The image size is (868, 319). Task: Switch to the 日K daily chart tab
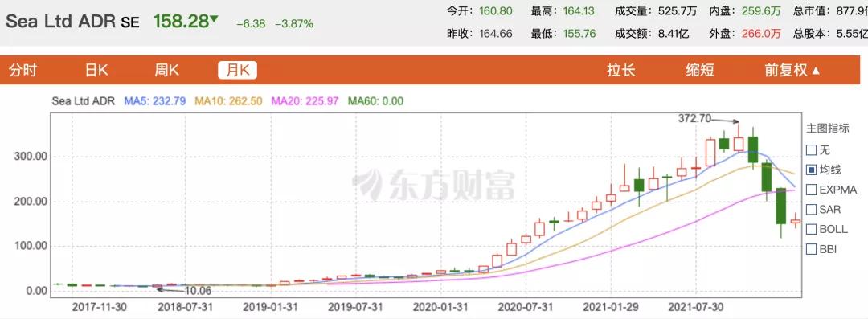[96, 71]
